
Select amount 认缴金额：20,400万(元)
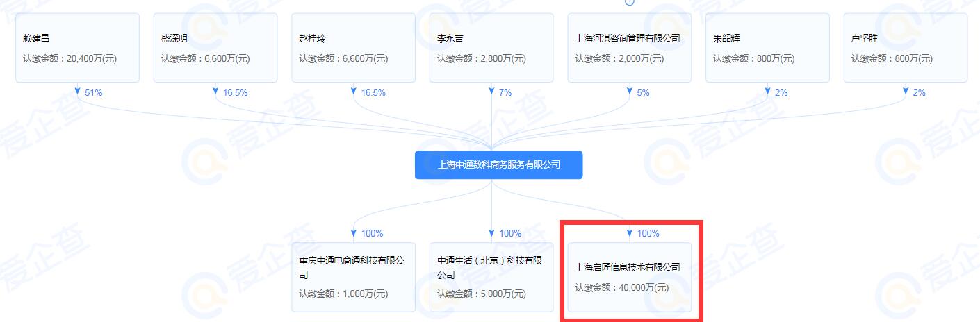point(70,59)
